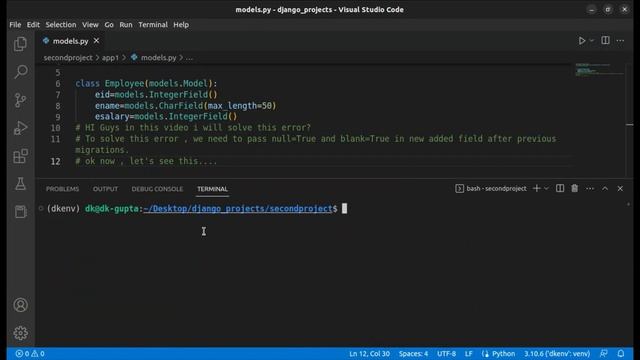Switch to the TERMINAL panel tab
Image resolution: width=640 pixels, height=360 pixels.
point(212,189)
